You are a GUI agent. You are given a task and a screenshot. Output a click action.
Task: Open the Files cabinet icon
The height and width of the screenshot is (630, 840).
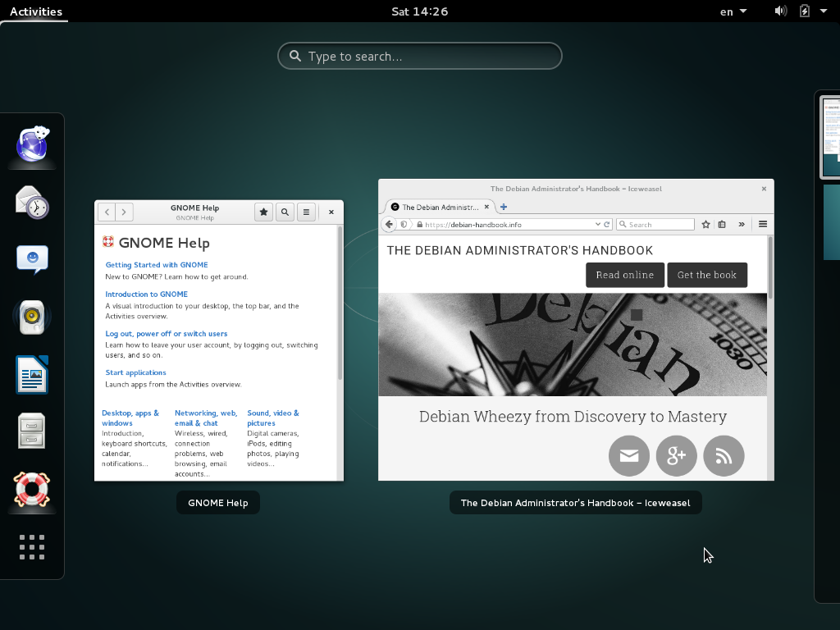(x=33, y=431)
